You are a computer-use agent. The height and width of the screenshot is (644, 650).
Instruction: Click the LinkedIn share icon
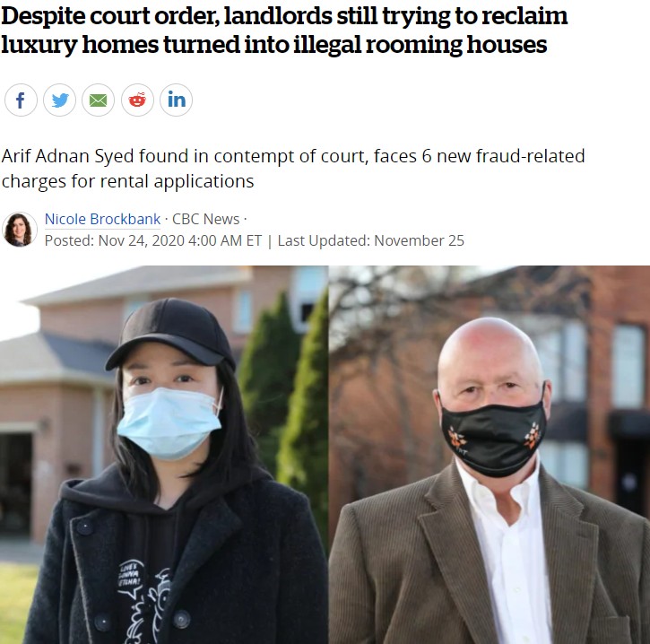tap(177, 100)
